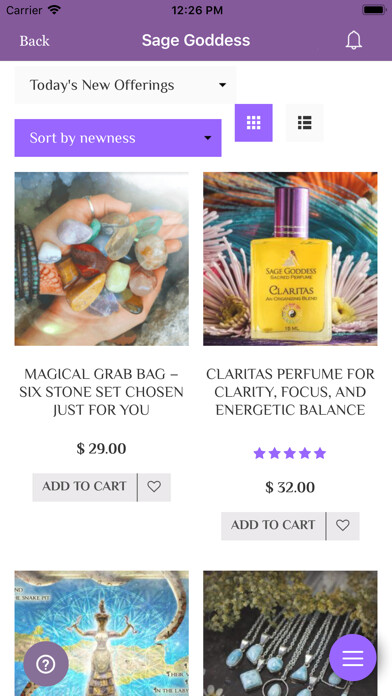Go Back to previous screen
Image resolution: width=392 pixels, height=696 pixels.
point(34,41)
